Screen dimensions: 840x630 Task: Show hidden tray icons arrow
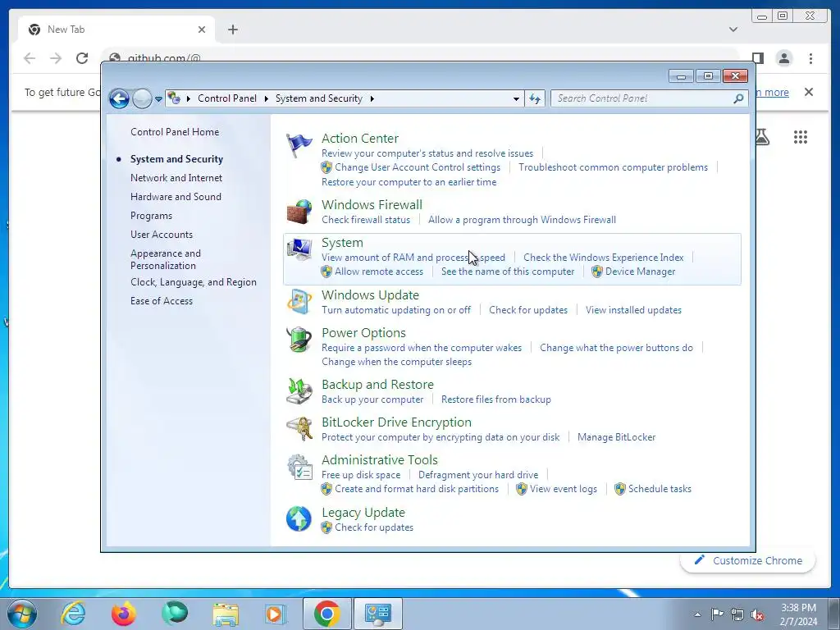(x=697, y=614)
